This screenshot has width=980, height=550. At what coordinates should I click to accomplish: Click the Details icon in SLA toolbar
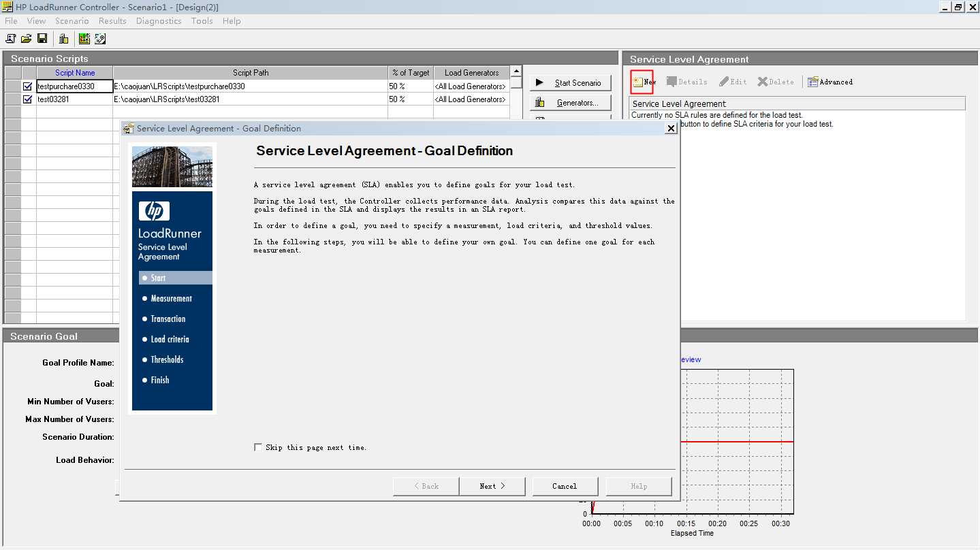pos(671,82)
